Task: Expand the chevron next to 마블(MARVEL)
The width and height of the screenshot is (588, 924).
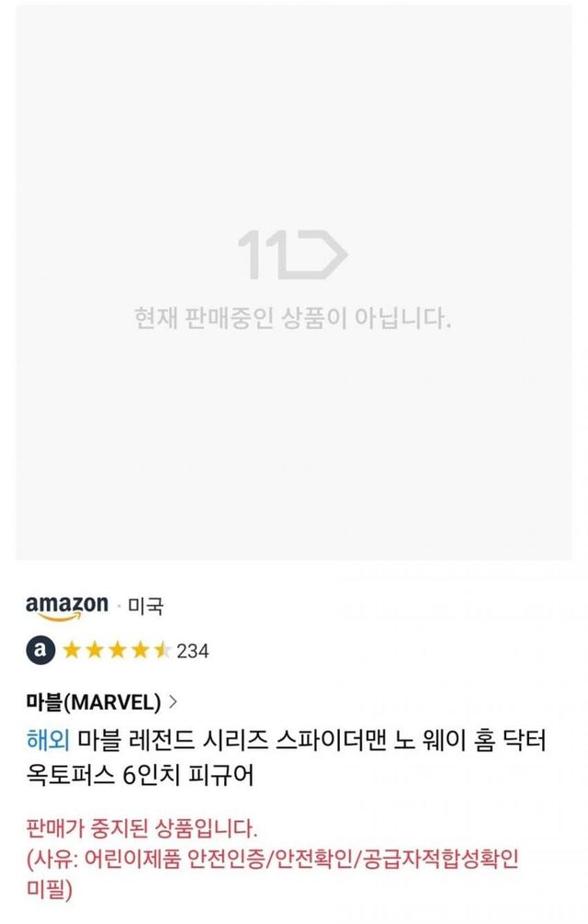Action: click(173, 702)
